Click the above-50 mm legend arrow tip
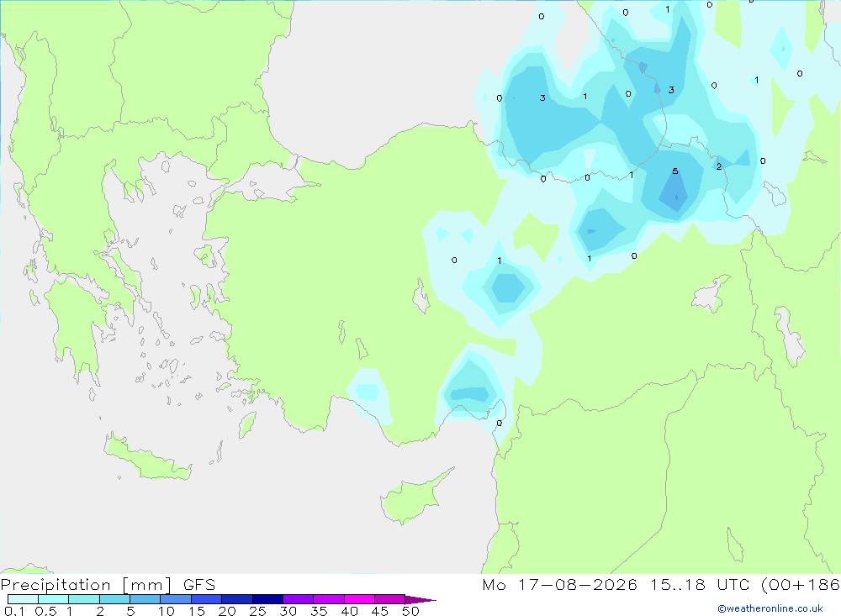 [421, 600]
